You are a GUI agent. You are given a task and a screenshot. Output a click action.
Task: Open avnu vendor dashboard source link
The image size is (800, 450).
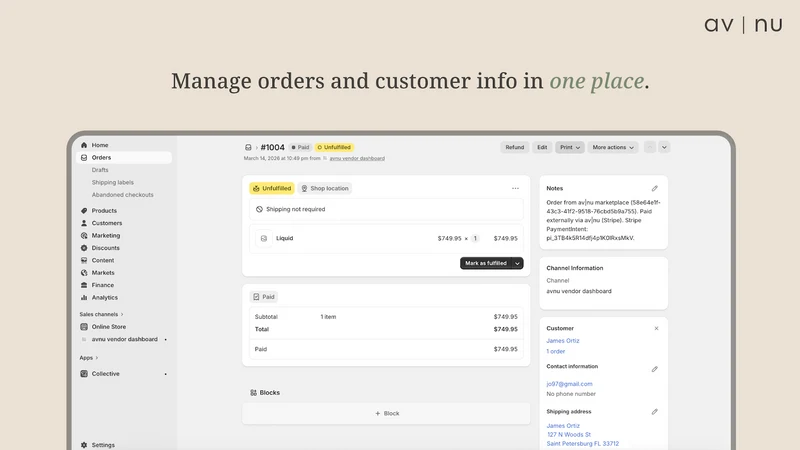(x=357, y=158)
